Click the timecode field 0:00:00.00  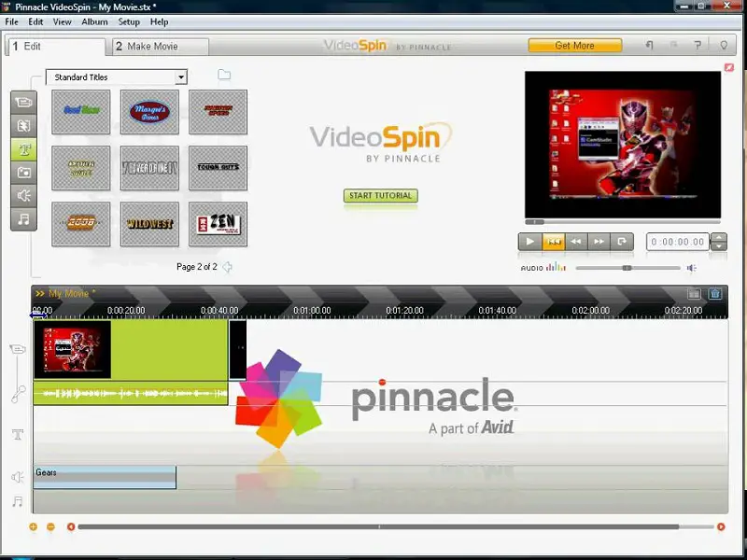[678, 242]
